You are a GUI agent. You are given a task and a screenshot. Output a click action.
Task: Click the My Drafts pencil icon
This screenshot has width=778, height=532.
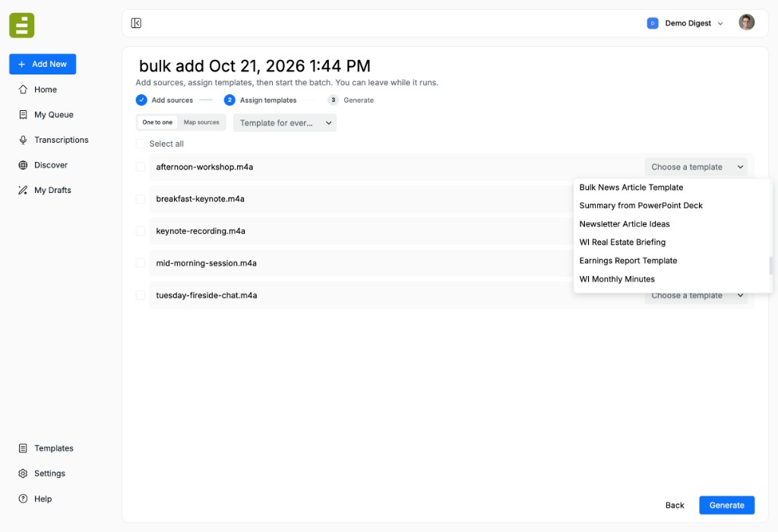[23, 190]
